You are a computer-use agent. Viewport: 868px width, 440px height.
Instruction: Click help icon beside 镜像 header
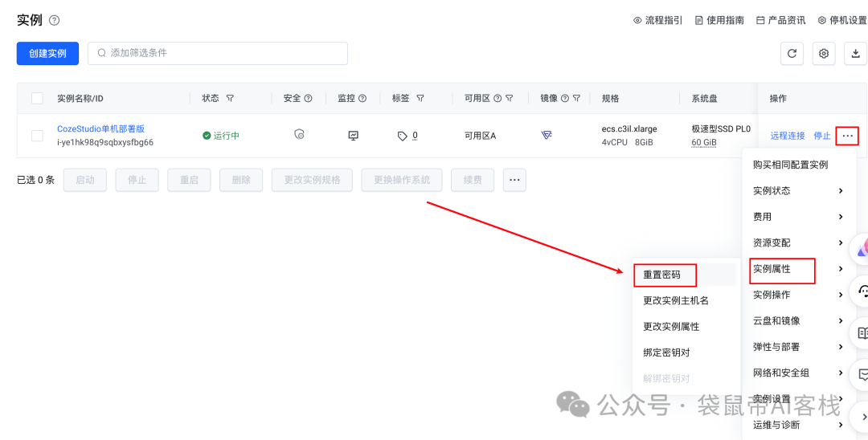(565, 99)
